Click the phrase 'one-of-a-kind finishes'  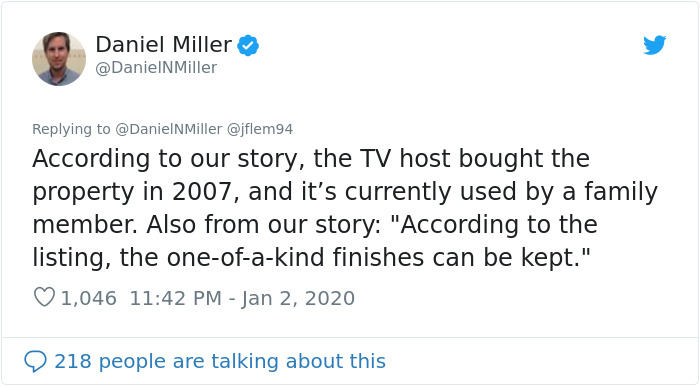pyautogui.click(x=295, y=258)
